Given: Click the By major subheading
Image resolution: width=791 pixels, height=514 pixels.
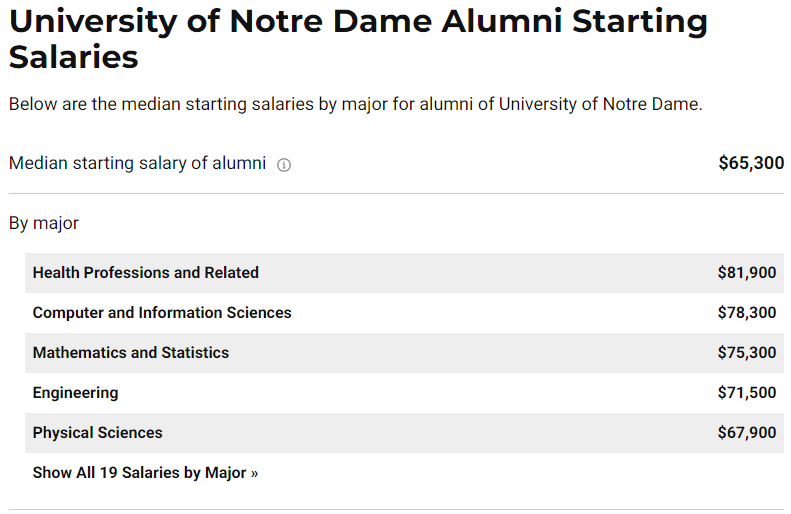Looking at the screenshot, I should click(44, 223).
